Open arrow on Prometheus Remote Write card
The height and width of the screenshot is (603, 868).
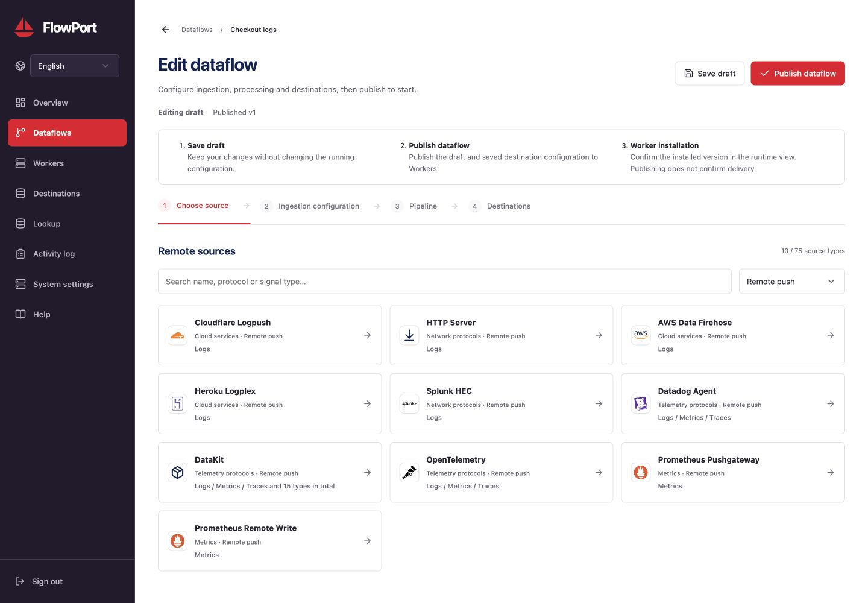(367, 541)
